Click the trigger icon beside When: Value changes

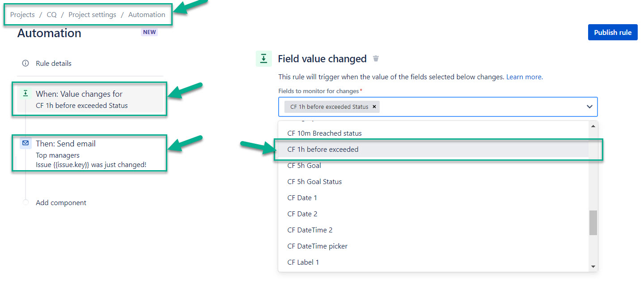[x=25, y=94]
